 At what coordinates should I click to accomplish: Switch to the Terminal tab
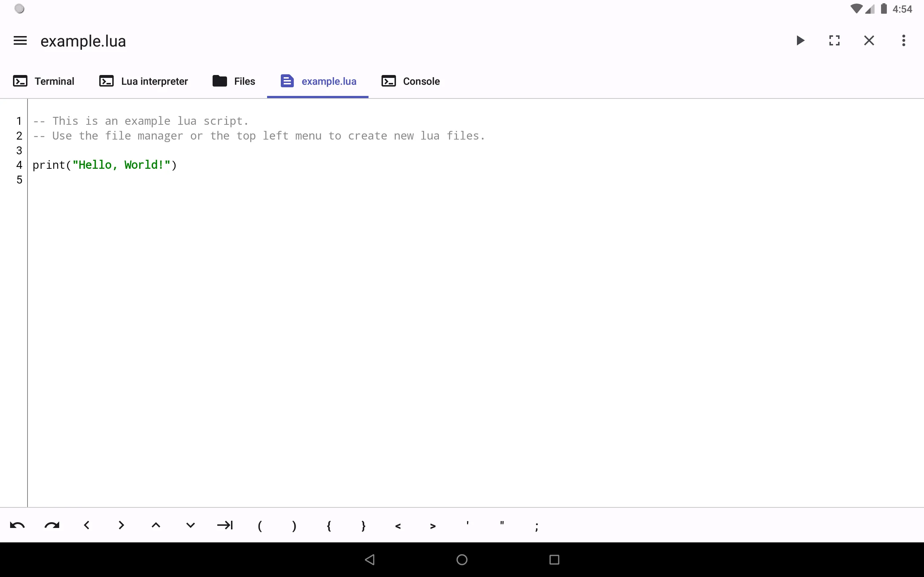pos(44,81)
